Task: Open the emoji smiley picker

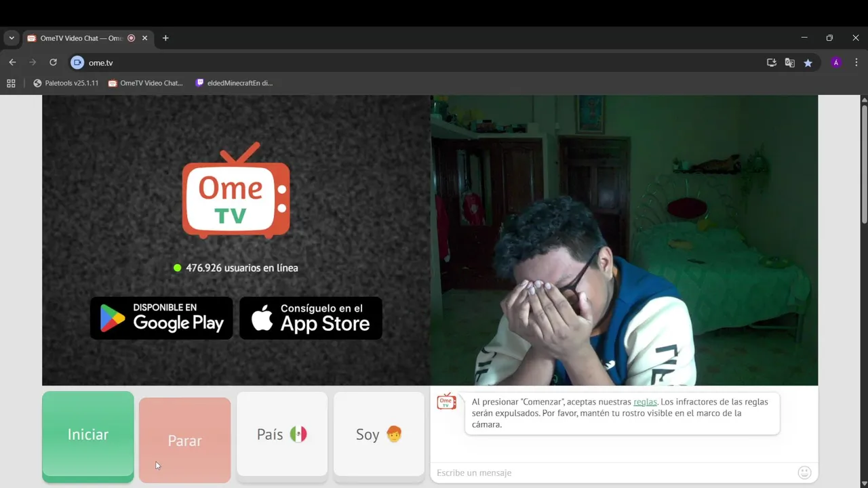Action: pyautogui.click(x=805, y=472)
